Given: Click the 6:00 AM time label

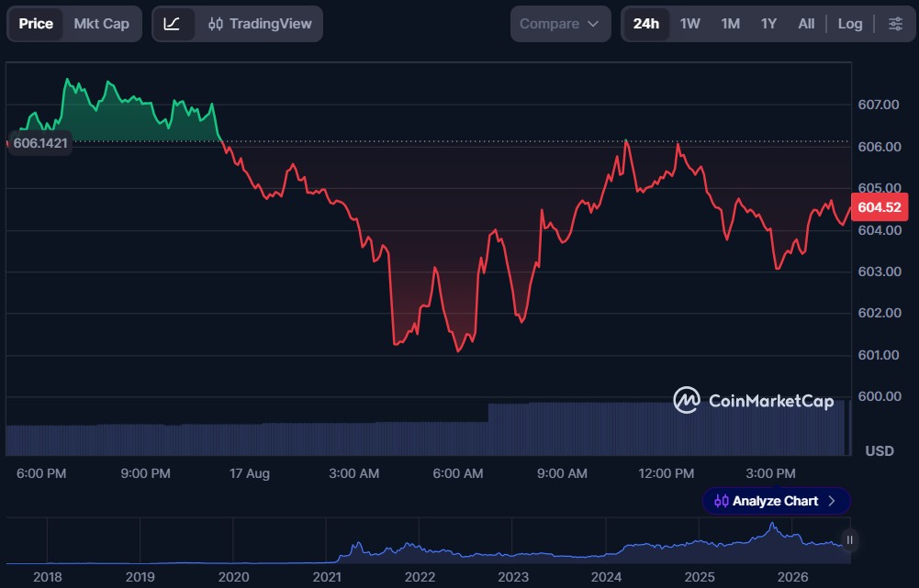Looking at the screenshot, I should 458,473.
